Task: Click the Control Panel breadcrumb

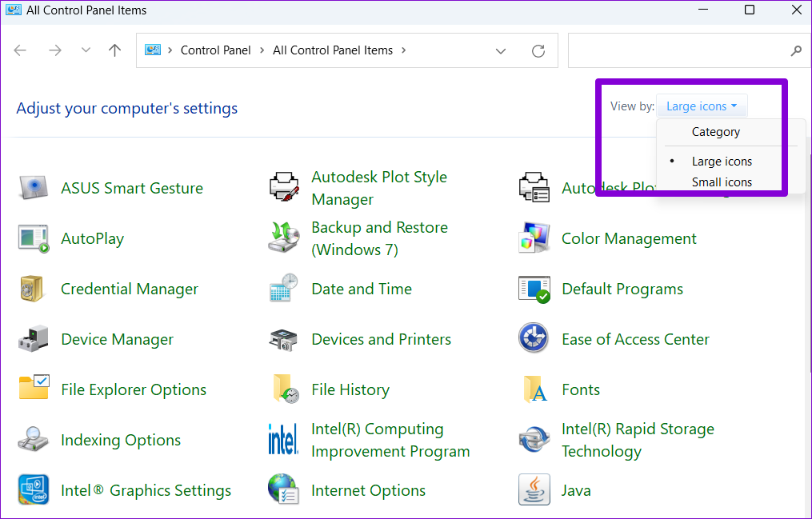Action: click(215, 50)
